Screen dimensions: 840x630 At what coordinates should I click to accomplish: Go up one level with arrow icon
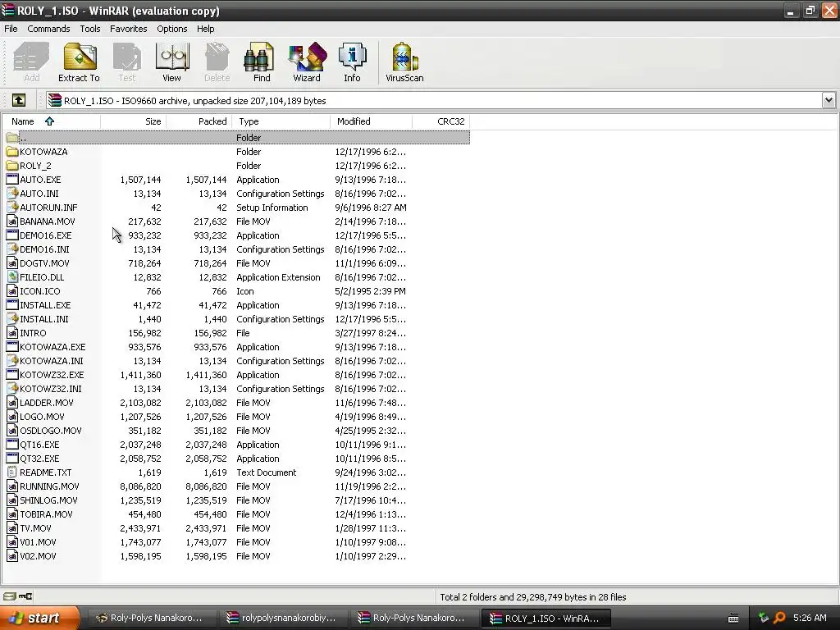(18, 100)
